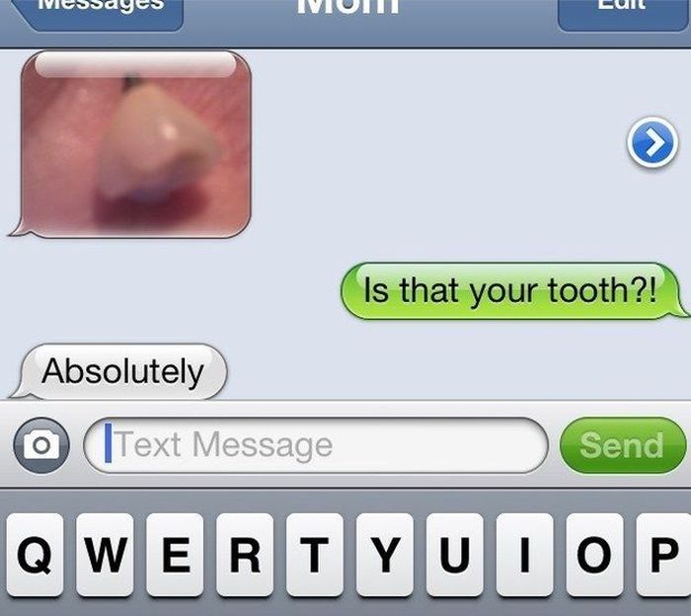Tap the Mom contact title
Screen dimensions: 691x616
click(348, 7)
